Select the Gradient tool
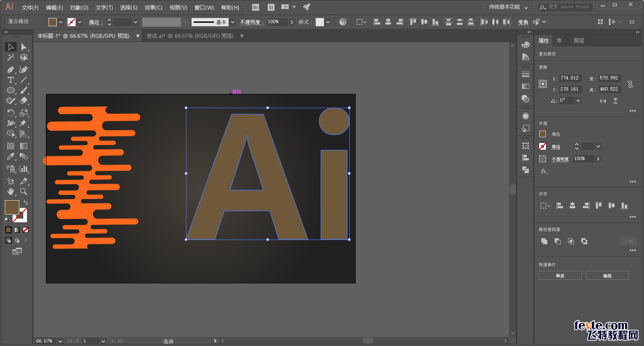644x346 pixels. coord(24,146)
